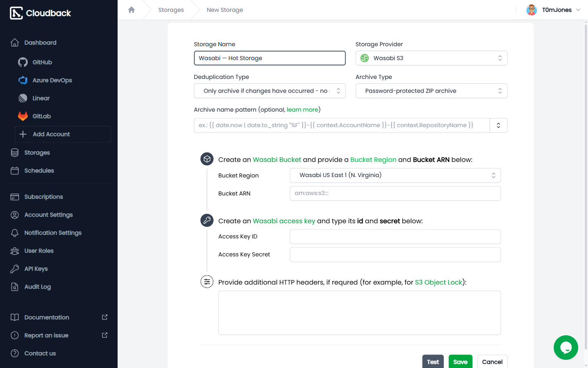Focus the Bucket ARN input field
Image resolution: width=588 pixels, height=368 pixels.
395,193
